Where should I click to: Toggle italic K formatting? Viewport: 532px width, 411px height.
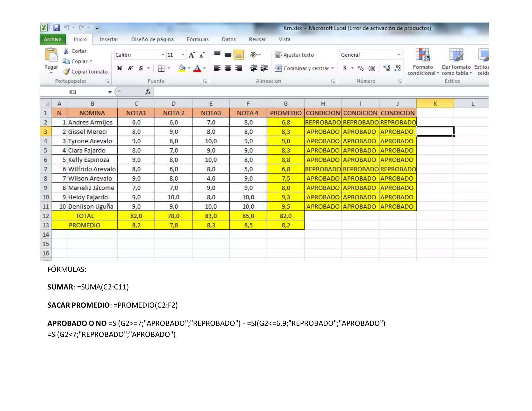[130, 68]
